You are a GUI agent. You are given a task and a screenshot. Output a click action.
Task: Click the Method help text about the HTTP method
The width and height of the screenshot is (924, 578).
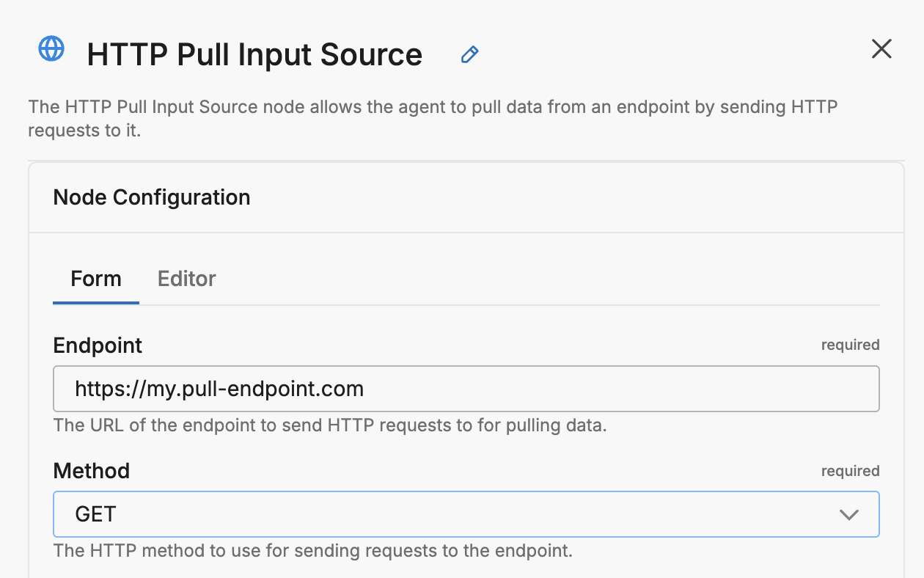click(313, 551)
